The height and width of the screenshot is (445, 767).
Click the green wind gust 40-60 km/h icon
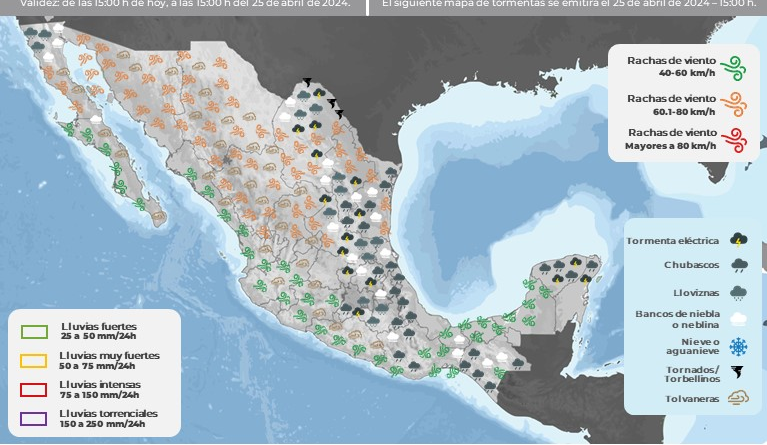(x=735, y=67)
